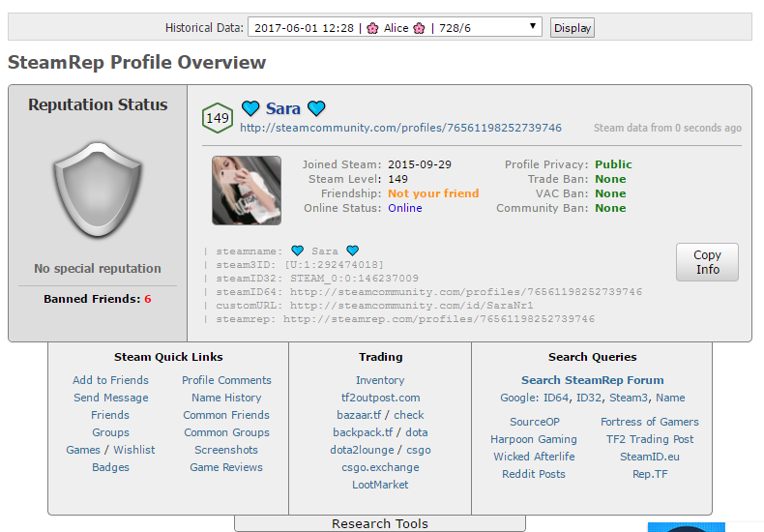Viewport: 764px width, 532px height.
Task: Click the Display button
Action: (572, 28)
